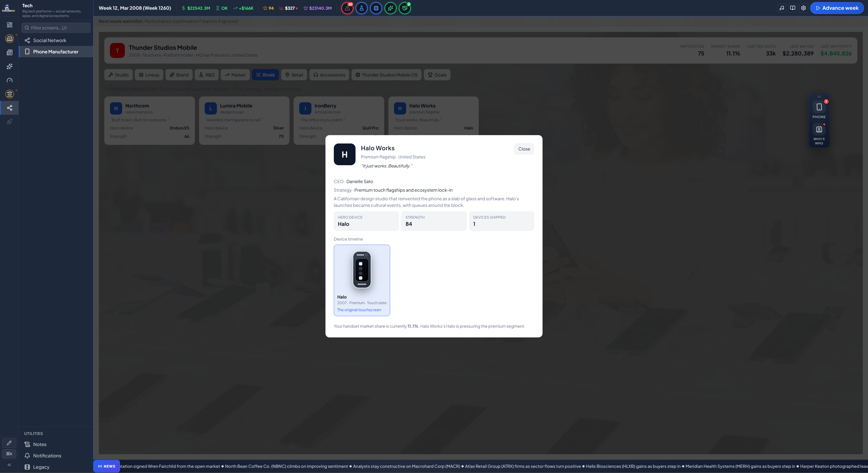Viewport: 868px width, 473px height.
Task: Toggle music with the note icon
Action: click(x=782, y=8)
